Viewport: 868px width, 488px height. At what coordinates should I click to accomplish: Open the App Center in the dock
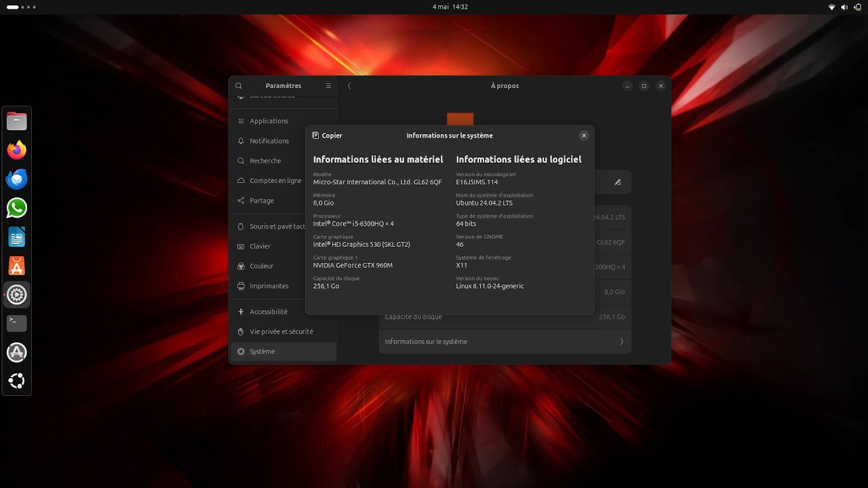coord(17,266)
